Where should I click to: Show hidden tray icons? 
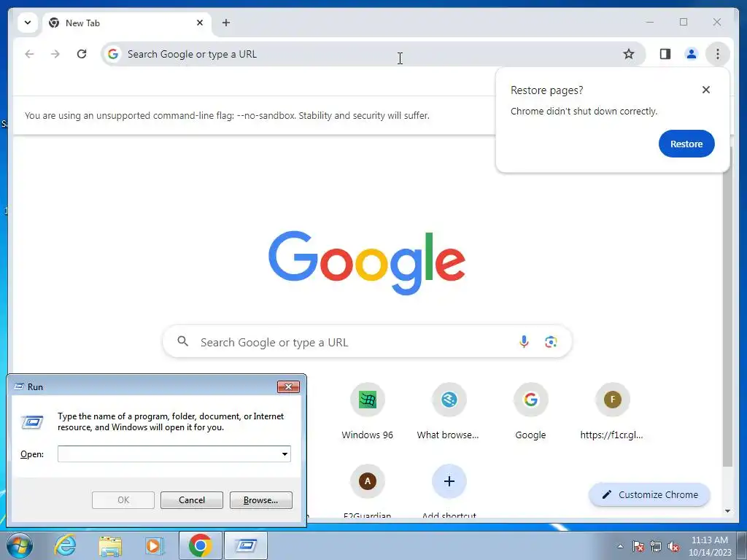[620, 546]
